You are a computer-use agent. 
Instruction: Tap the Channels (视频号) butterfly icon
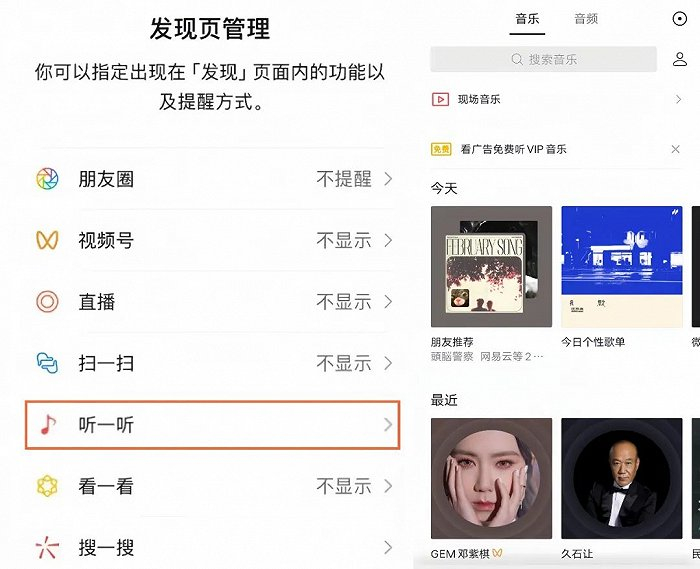point(47,240)
